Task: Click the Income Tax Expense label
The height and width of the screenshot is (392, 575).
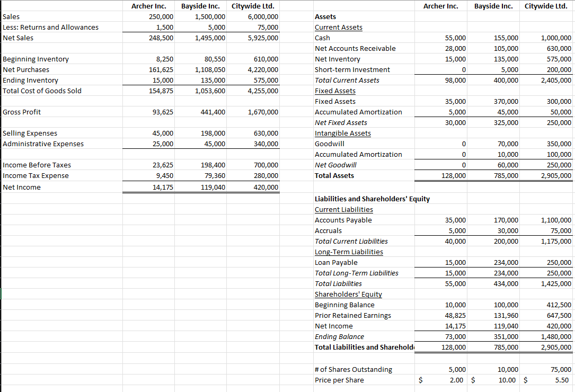Action: click(36, 176)
